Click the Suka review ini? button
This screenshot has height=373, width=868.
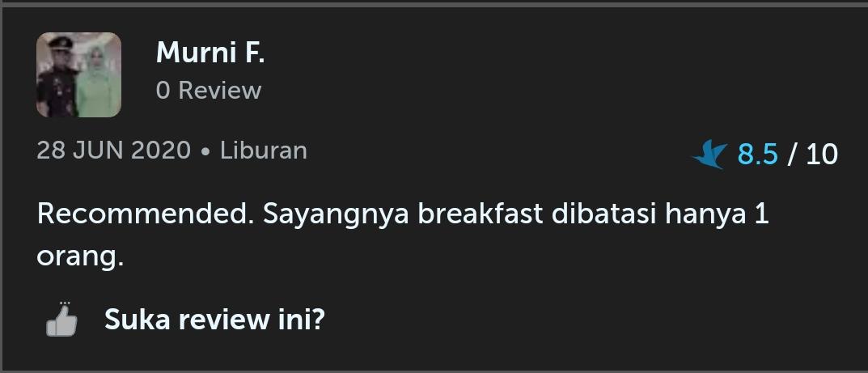(214, 320)
